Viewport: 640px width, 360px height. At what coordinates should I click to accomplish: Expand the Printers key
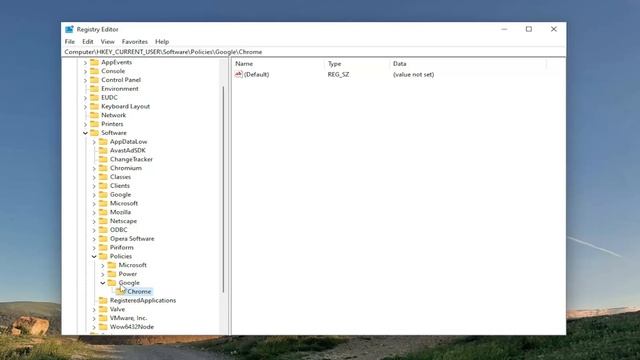(85, 124)
